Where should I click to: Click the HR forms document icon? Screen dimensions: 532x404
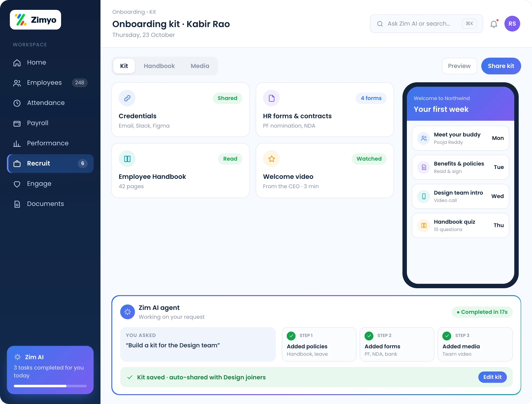click(271, 98)
